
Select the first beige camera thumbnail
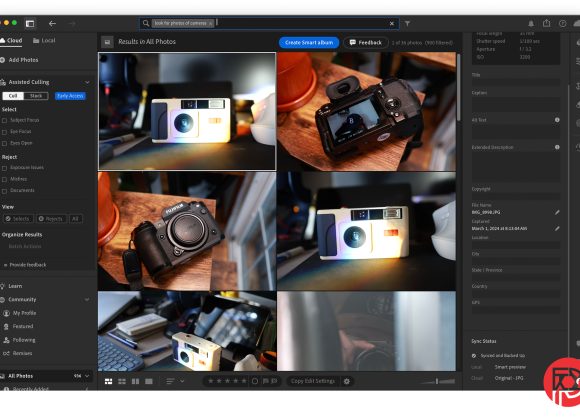pyautogui.click(x=187, y=111)
